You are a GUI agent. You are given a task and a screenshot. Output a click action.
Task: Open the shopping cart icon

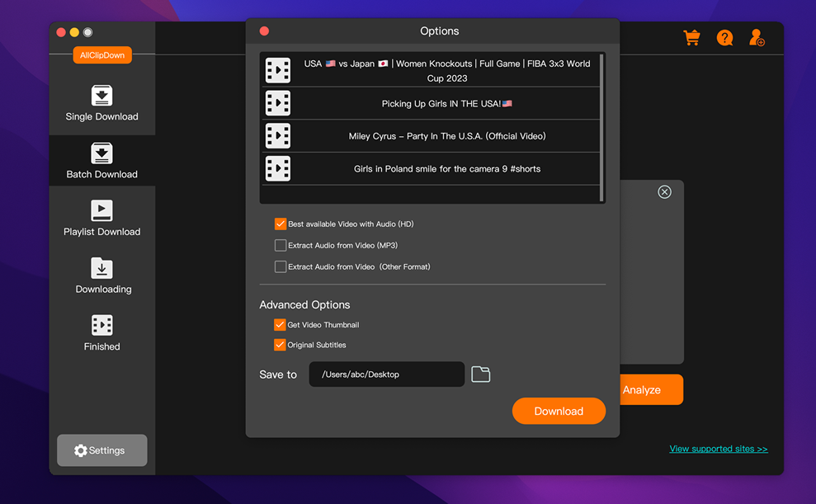[x=691, y=37]
